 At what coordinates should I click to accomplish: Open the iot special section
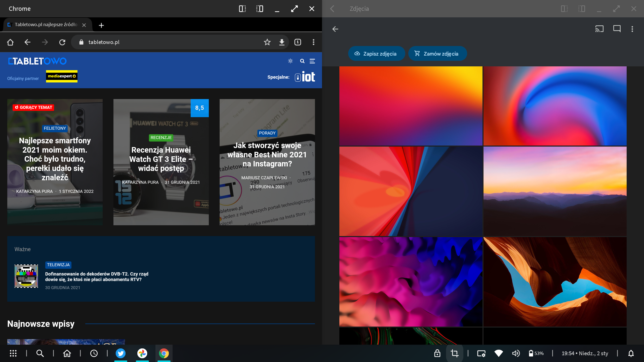point(305,77)
